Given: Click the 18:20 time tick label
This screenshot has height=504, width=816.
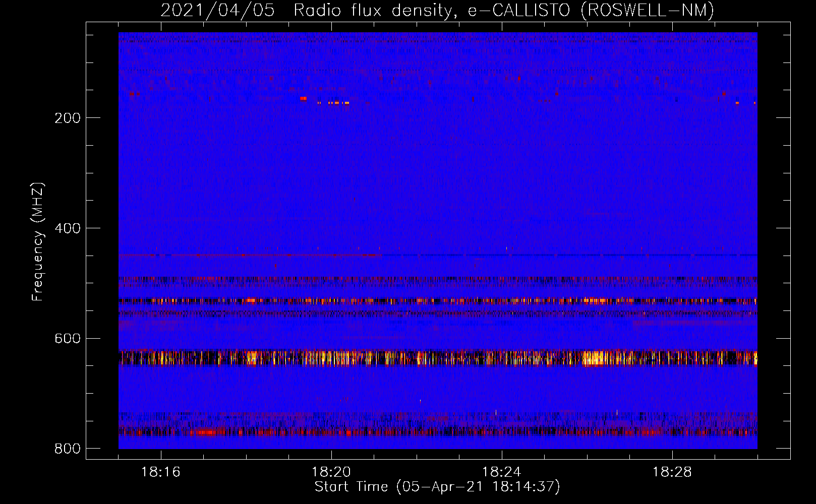Looking at the screenshot, I should click(x=331, y=472).
